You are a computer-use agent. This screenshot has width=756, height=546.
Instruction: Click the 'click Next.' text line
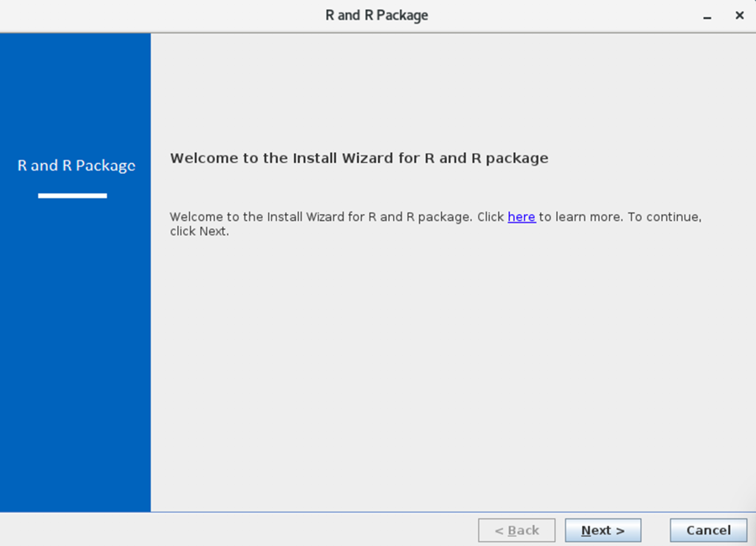coord(199,231)
